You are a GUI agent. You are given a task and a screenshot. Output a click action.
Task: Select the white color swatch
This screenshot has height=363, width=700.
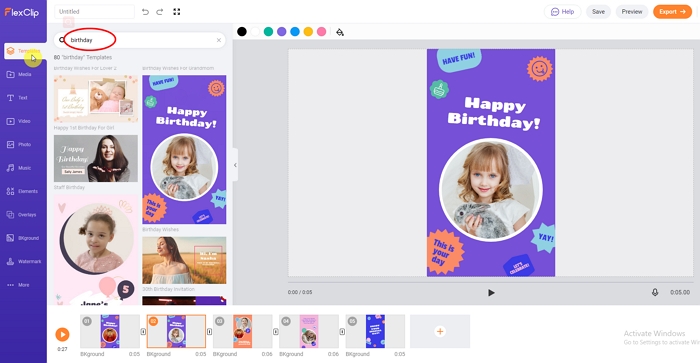pos(255,32)
